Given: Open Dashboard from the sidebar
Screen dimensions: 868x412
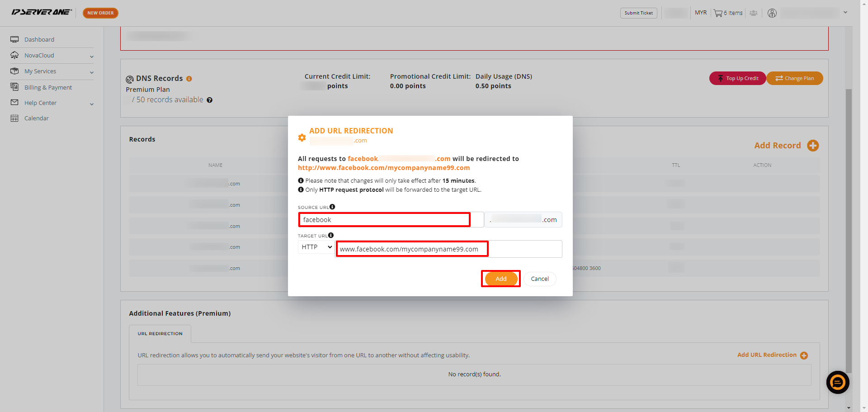Looking at the screenshot, I should pyautogui.click(x=39, y=39).
